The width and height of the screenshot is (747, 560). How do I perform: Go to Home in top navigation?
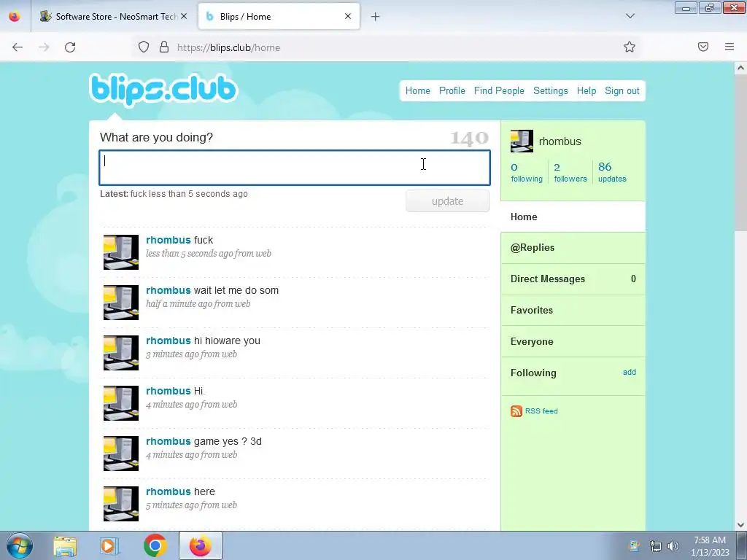(418, 90)
